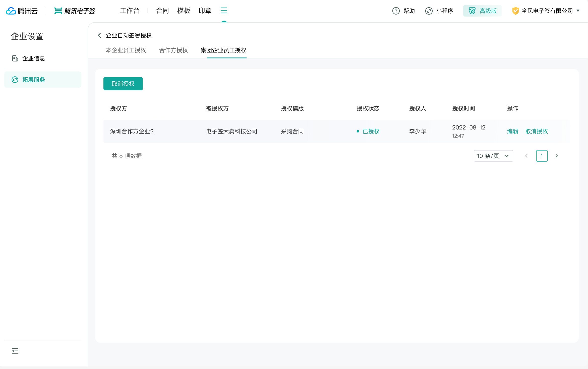The width and height of the screenshot is (588, 369).
Task: Click the 取消授权 link in the row
Action: click(x=536, y=131)
